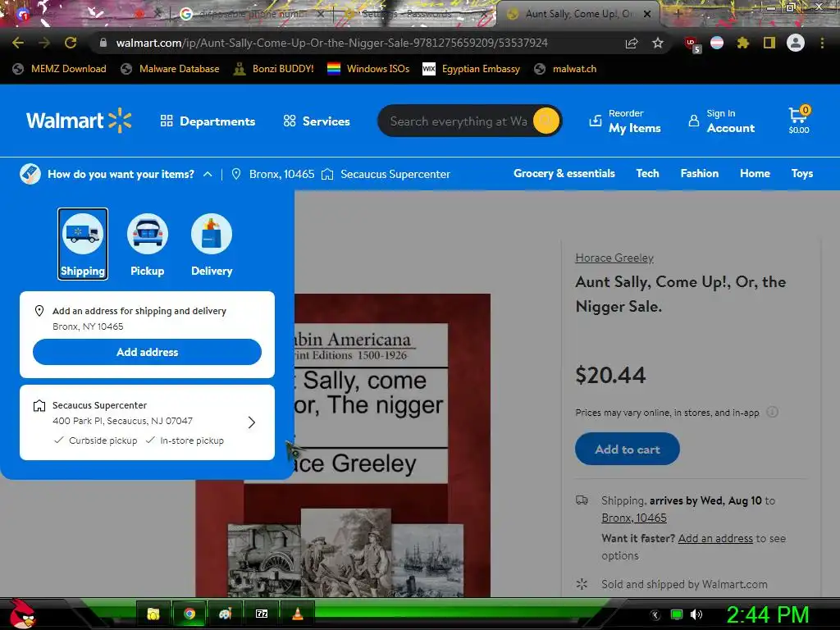The width and height of the screenshot is (840, 630).
Task: Click the volume speaker tray icon
Action: [696, 614]
